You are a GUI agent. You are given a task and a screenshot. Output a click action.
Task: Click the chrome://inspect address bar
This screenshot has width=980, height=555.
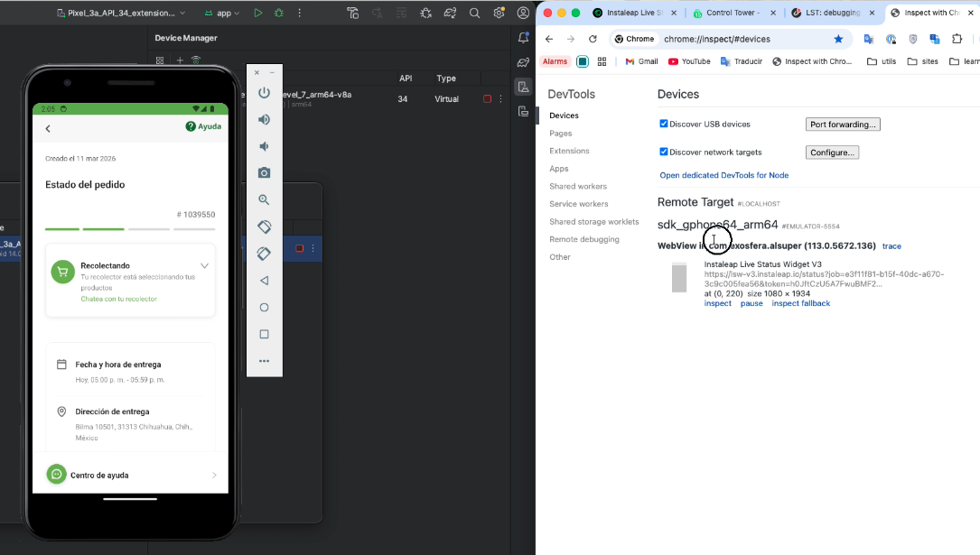click(x=747, y=39)
